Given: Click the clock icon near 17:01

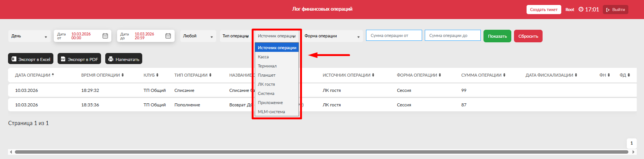Looking at the screenshot, I should 581,10.
